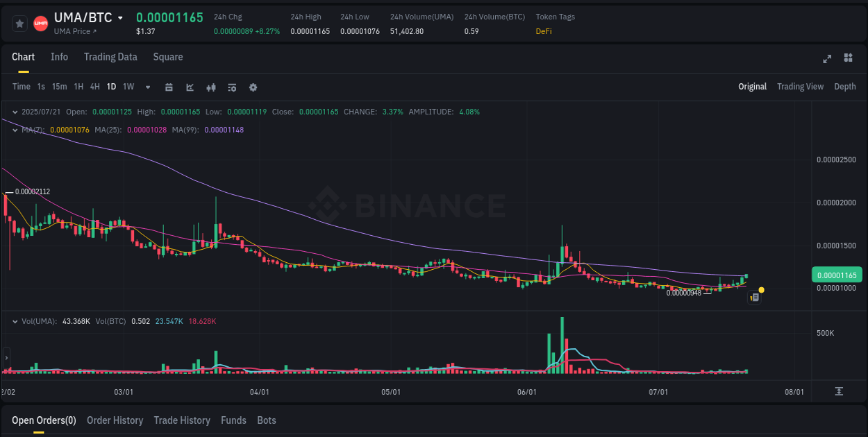Toggle the favorite star for UMA/BTC
The height and width of the screenshot is (437, 868).
pos(19,23)
